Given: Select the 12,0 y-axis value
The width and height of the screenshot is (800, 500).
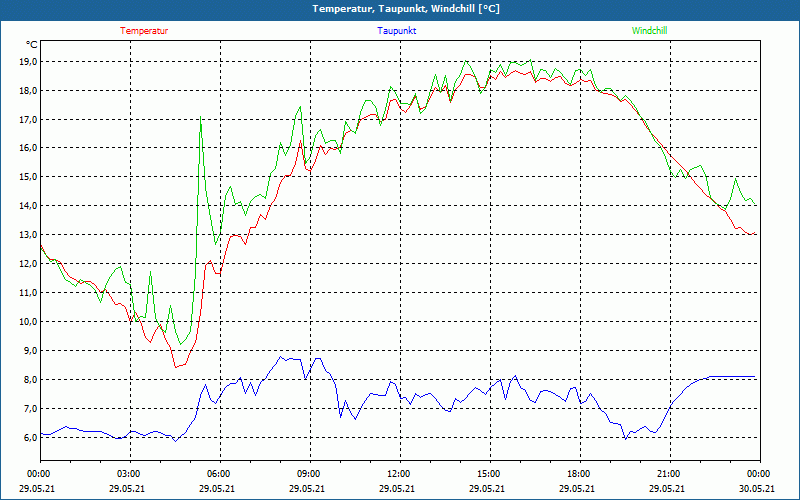Looking at the screenshot, I should 28,264.
